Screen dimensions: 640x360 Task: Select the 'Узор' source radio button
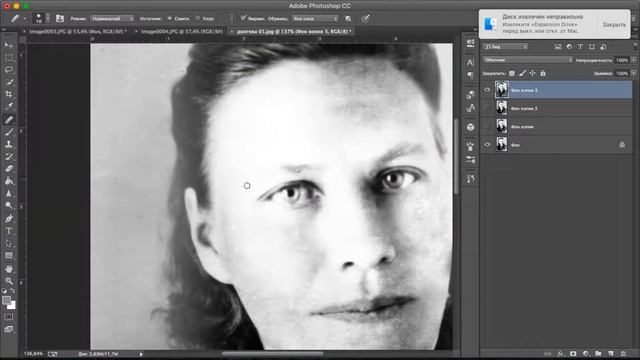pyautogui.click(x=198, y=18)
